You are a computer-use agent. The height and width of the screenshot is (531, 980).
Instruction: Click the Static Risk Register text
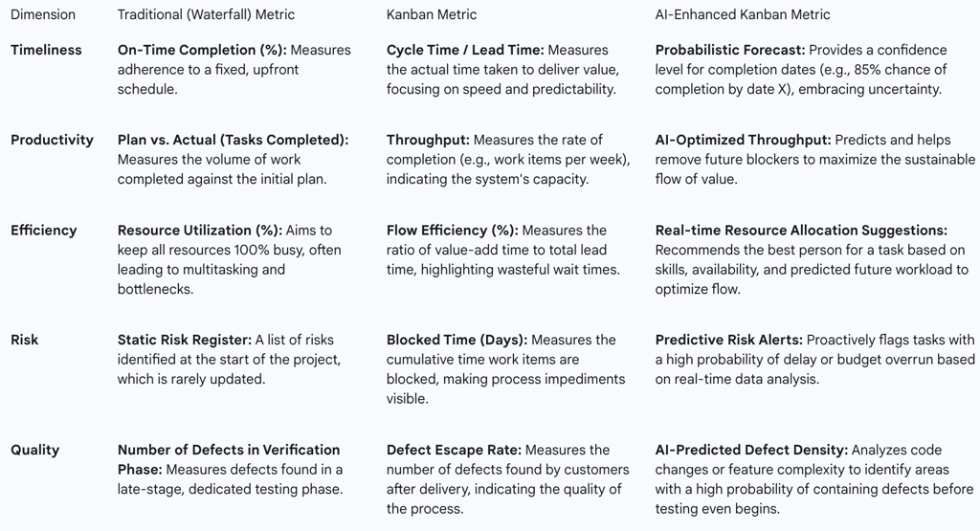[x=185, y=340]
